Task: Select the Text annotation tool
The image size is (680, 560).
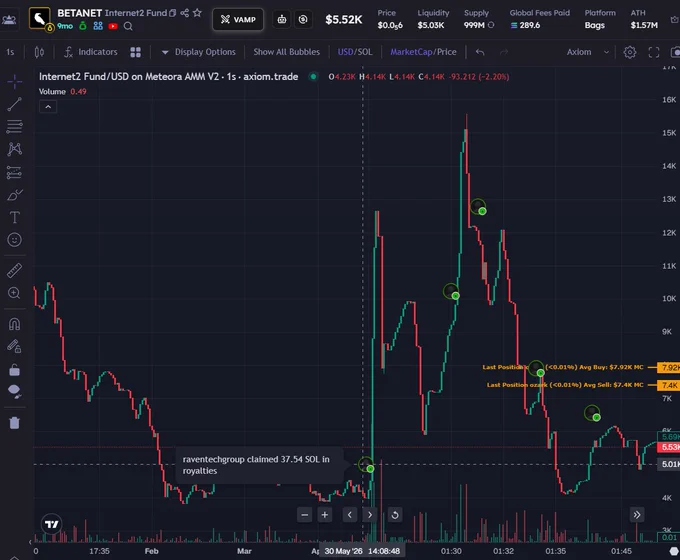Action: [x=14, y=217]
